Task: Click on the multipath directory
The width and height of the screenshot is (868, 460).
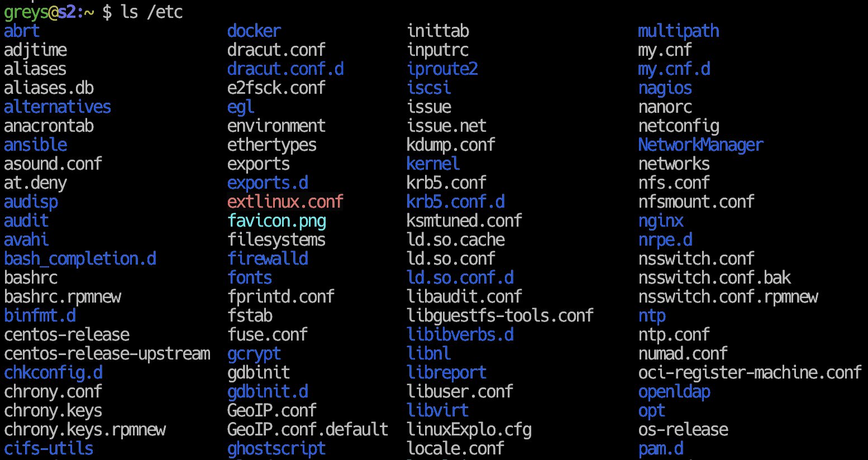Action: 679,31
